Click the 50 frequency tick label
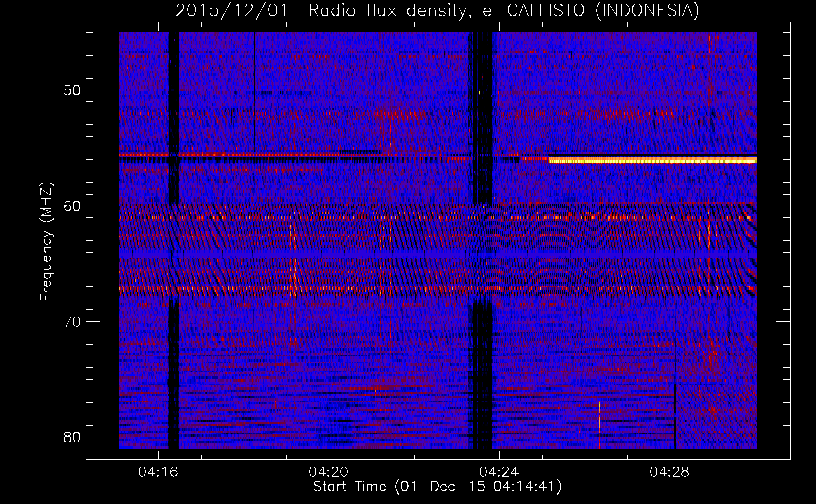The image size is (816, 504). [73, 90]
